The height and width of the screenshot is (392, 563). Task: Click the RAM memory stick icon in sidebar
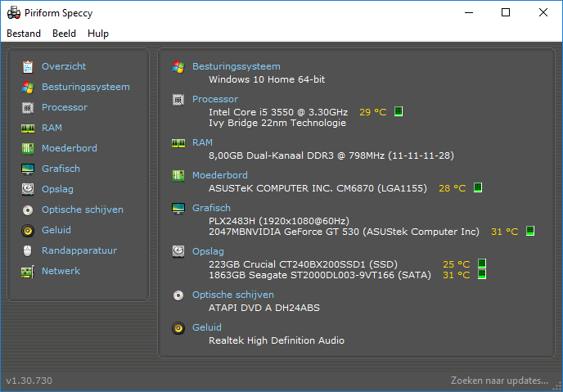[28, 128]
